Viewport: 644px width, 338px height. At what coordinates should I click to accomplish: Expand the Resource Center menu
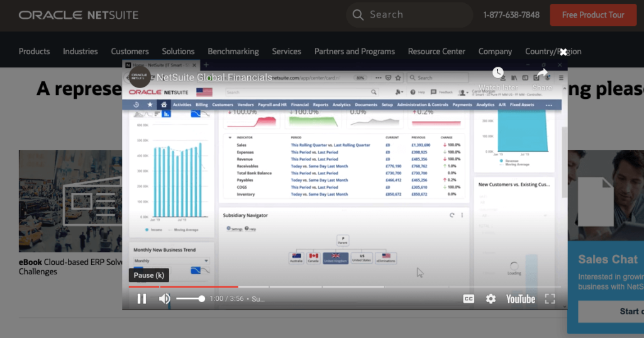pos(436,52)
